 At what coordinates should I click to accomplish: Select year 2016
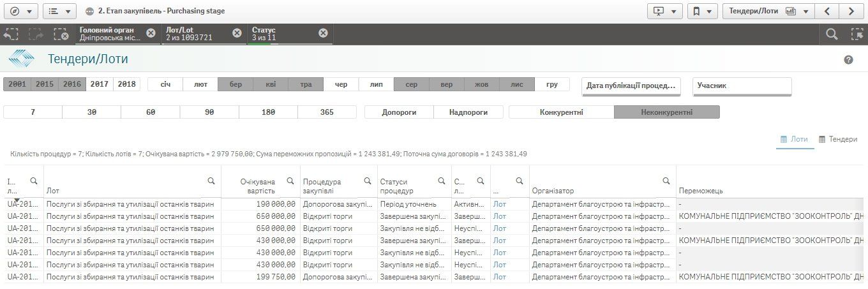coord(72,84)
